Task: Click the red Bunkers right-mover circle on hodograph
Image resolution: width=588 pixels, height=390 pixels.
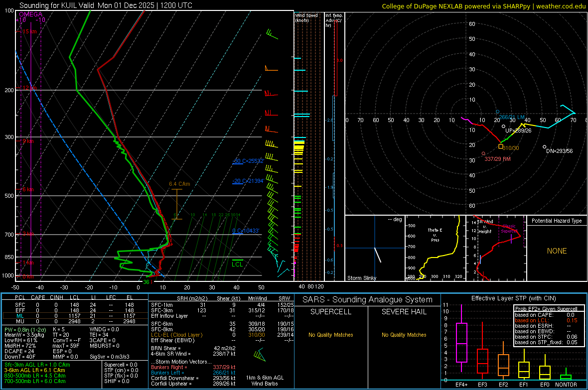Action: 483,153
